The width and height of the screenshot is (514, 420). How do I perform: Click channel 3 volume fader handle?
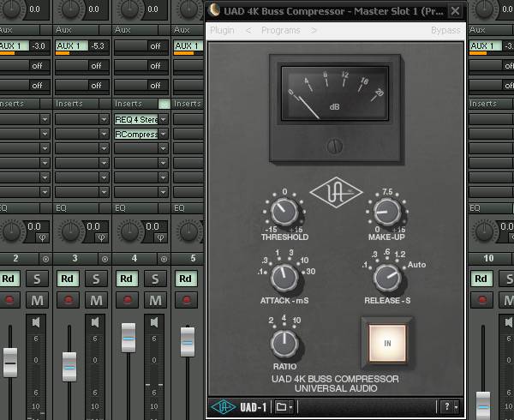69,367
